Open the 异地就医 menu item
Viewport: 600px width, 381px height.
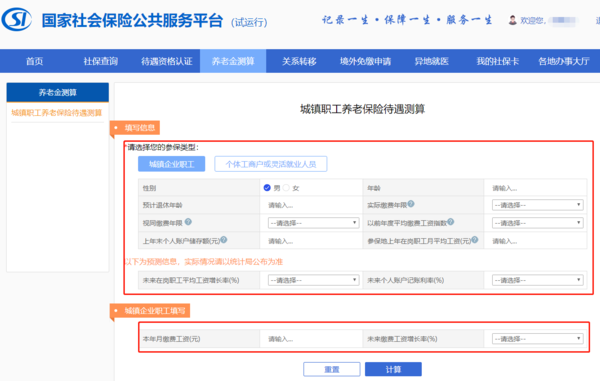[x=432, y=61]
